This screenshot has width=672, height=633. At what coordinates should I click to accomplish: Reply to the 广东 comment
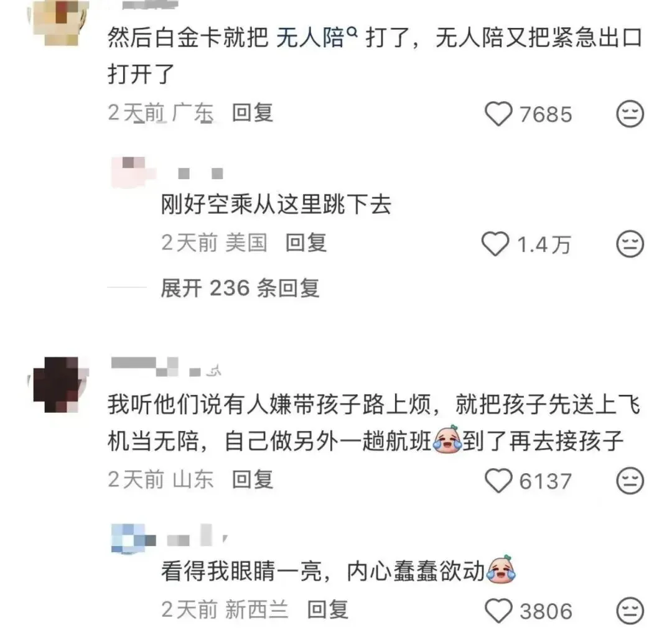(253, 113)
